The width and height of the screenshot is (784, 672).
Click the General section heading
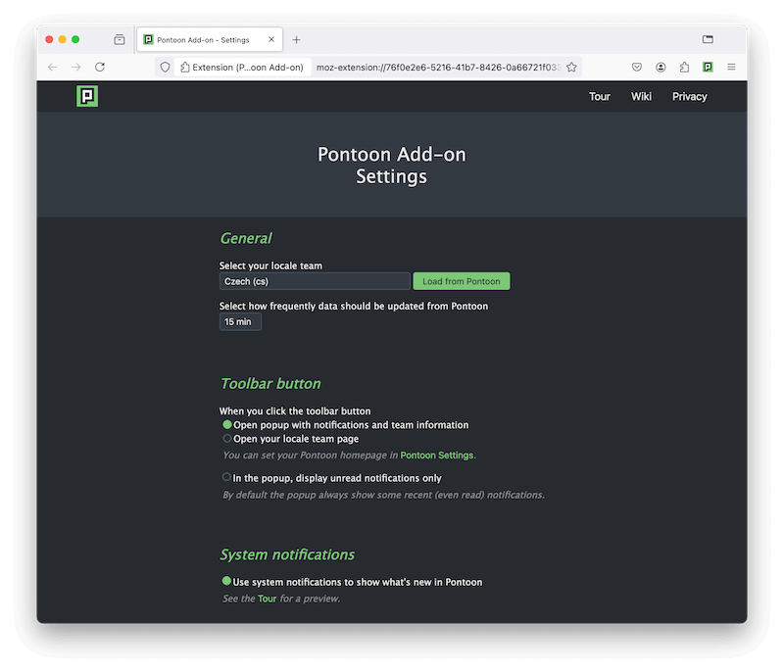[246, 238]
